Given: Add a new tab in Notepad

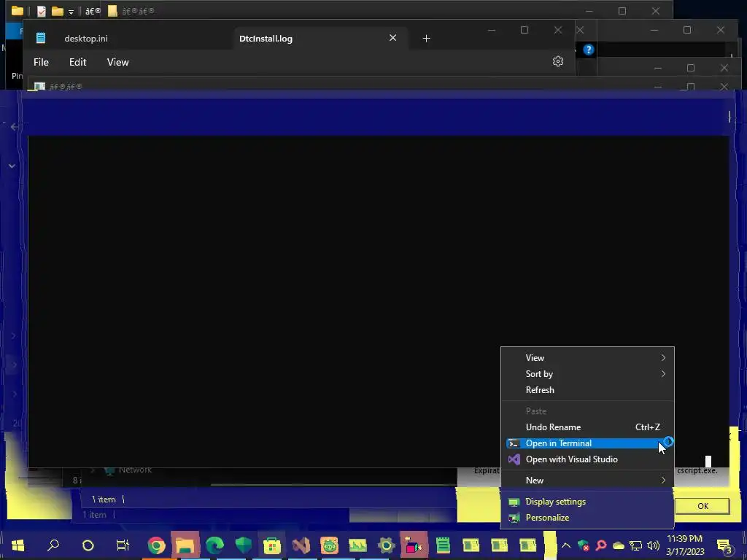Looking at the screenshot, I should click(426, 38).
